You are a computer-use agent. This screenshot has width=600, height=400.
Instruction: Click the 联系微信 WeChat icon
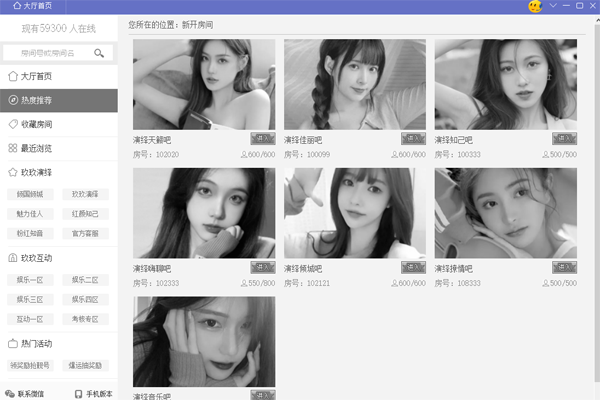10,394
